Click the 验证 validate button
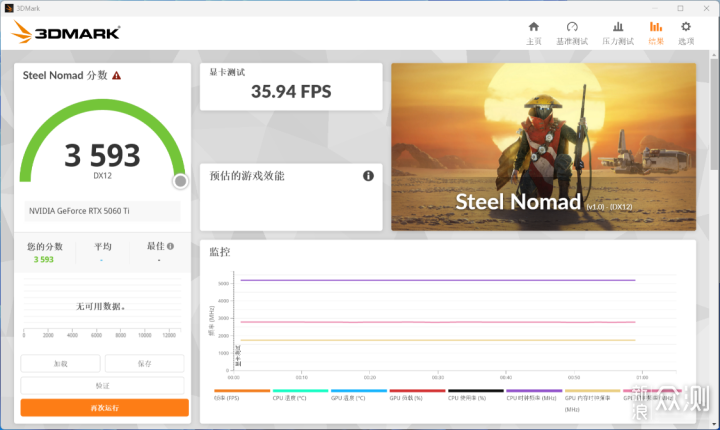 pos(102,385)
